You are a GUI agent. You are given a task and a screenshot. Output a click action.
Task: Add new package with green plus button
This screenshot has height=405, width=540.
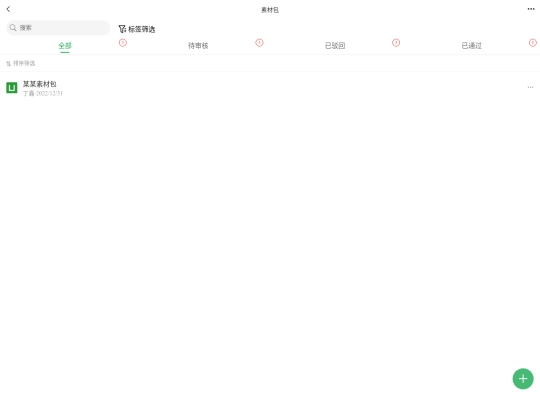click(x=523, y=379)
